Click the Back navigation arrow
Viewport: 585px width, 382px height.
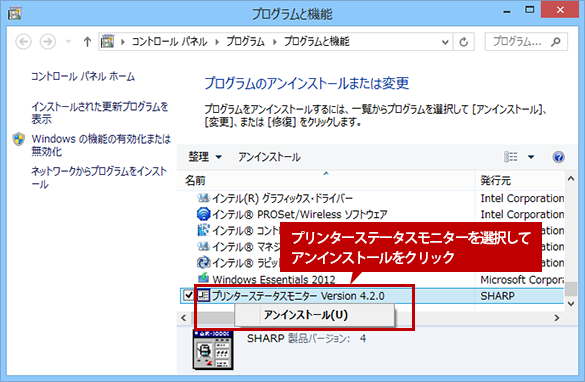pos(23,41)
